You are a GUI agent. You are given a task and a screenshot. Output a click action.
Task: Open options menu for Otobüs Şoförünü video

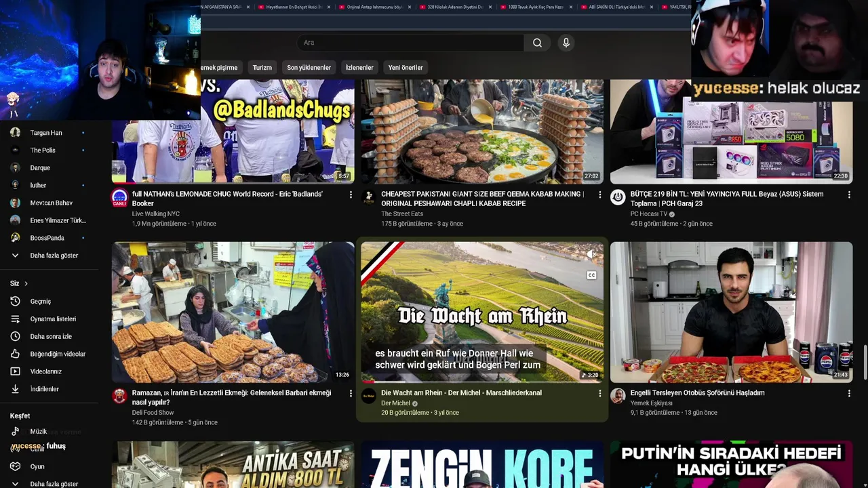[x=849, y=393]
